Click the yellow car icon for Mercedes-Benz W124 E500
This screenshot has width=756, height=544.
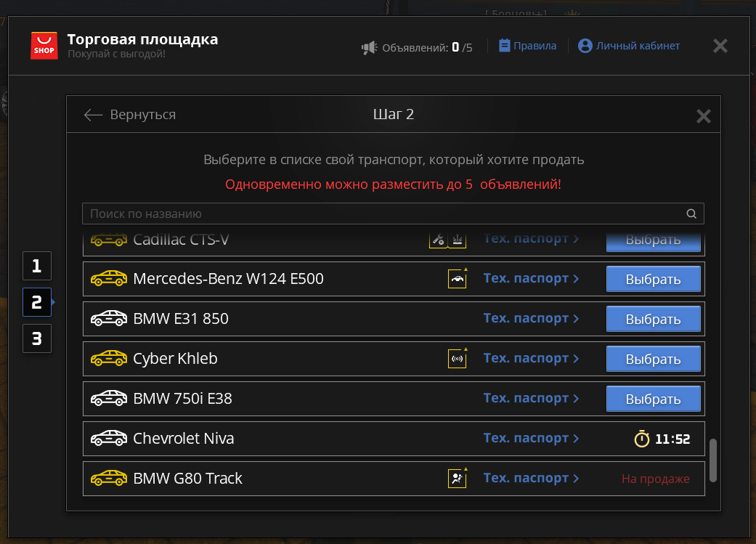click(x=109, y=278)
